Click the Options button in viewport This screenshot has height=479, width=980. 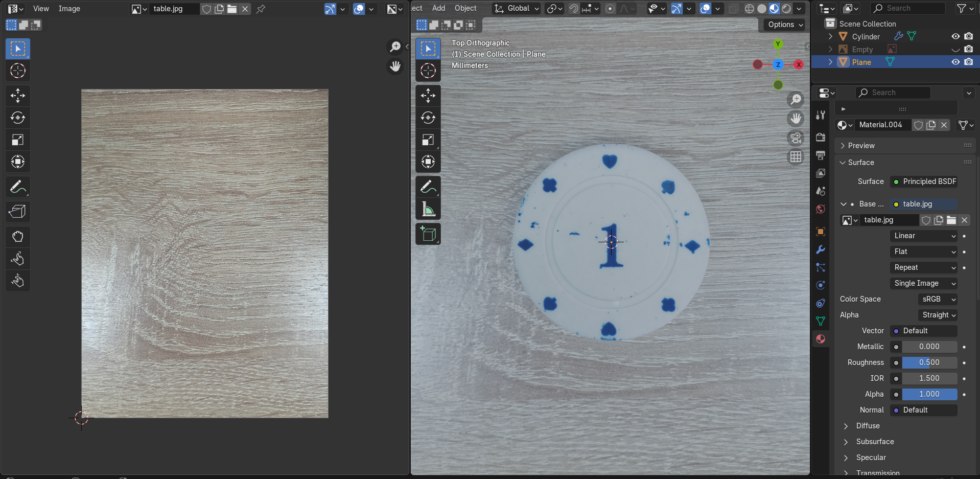(x=785, y=25)
